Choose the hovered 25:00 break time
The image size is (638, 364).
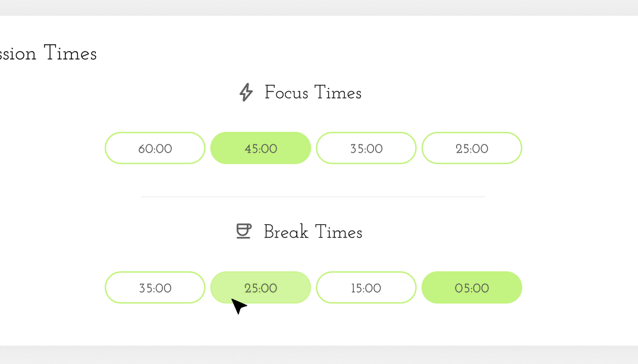pyautogui.click(x=261, y=287)
